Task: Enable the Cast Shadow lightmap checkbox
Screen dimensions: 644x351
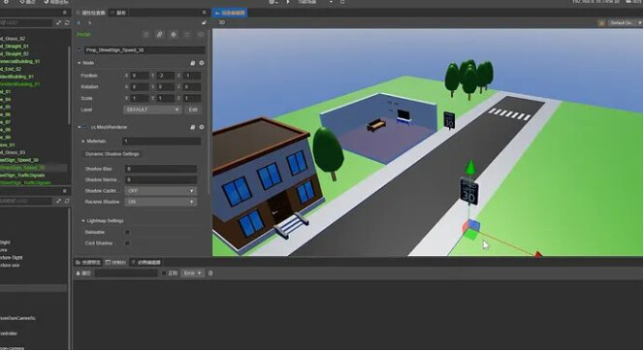Action: point(127,243)
